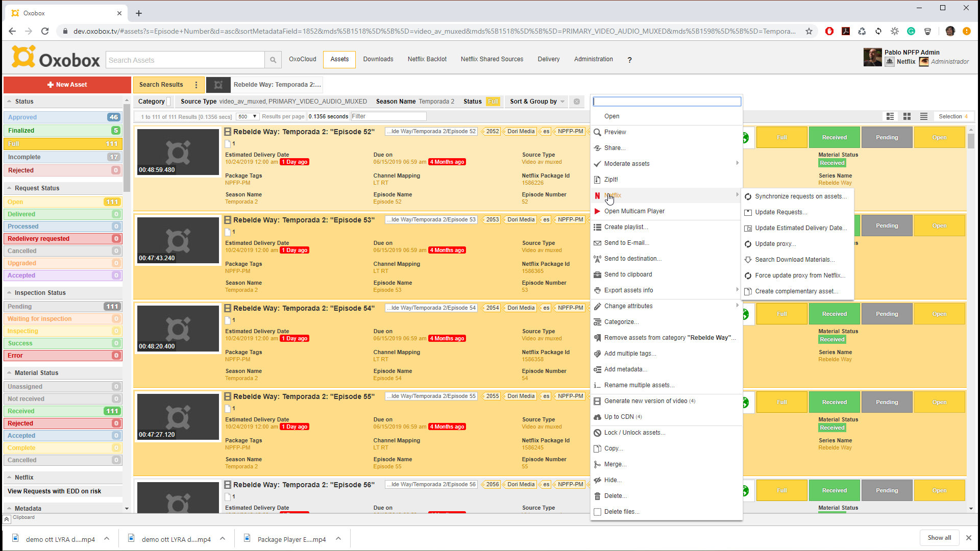Collapse the Inspection Status section

coord(9,293)
